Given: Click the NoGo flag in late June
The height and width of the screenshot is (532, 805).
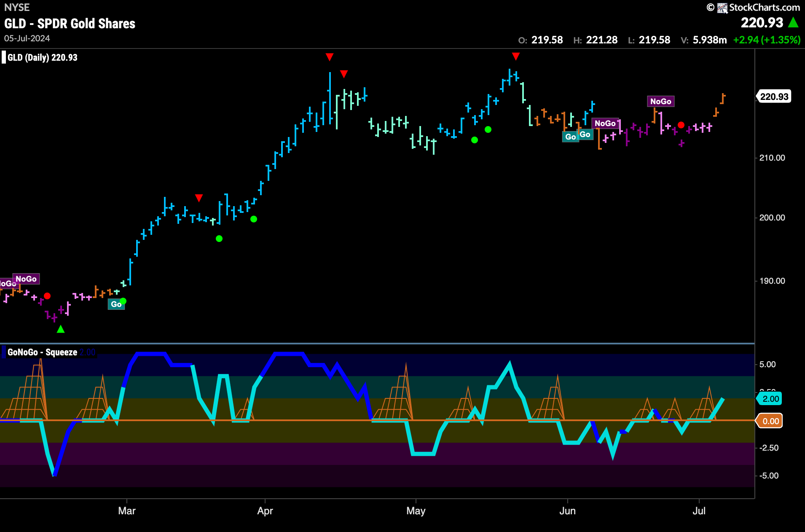Looking at the screenshot, I should [661, 101].
